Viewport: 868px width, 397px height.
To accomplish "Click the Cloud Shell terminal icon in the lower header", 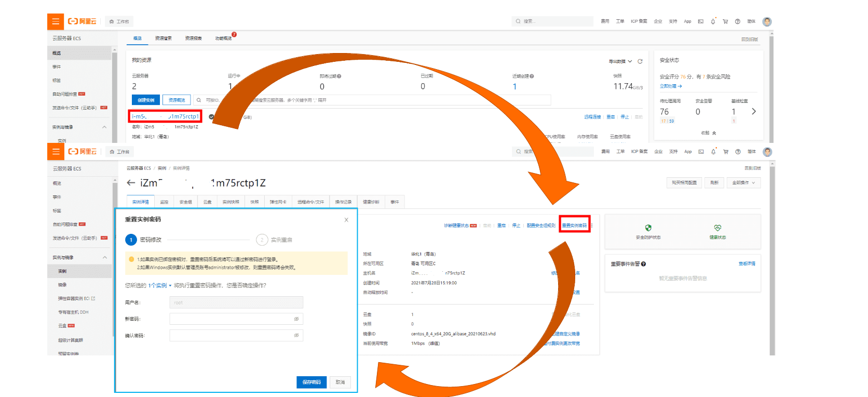I will [x=701, y=152].
